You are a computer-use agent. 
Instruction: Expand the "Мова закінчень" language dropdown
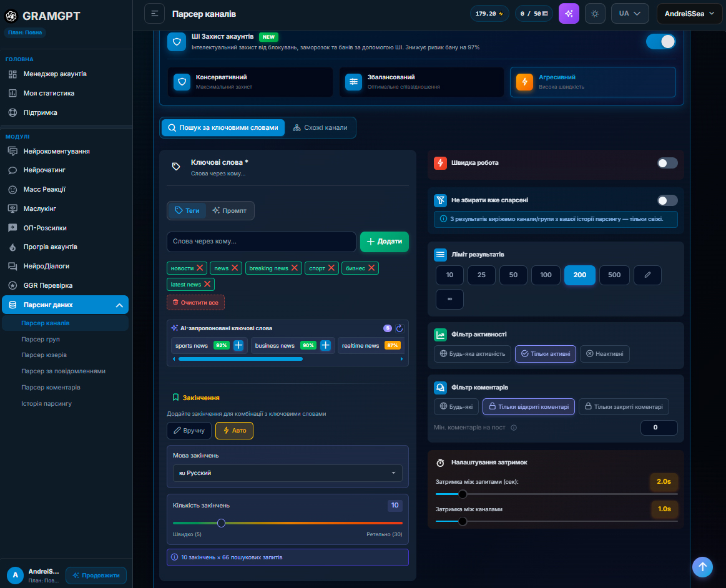pos(288,473)
